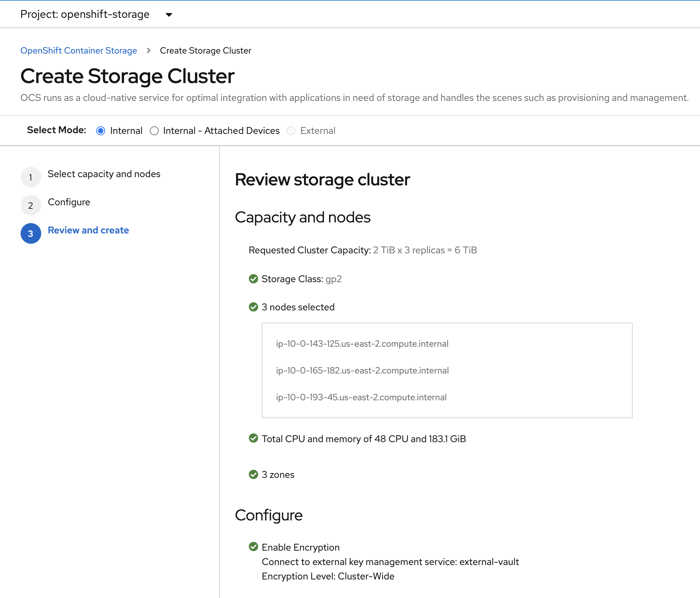The width and height of the screenshot is (700, 598).
Task: Click the blue step 3 number circle
Action: tap(31, 233)
